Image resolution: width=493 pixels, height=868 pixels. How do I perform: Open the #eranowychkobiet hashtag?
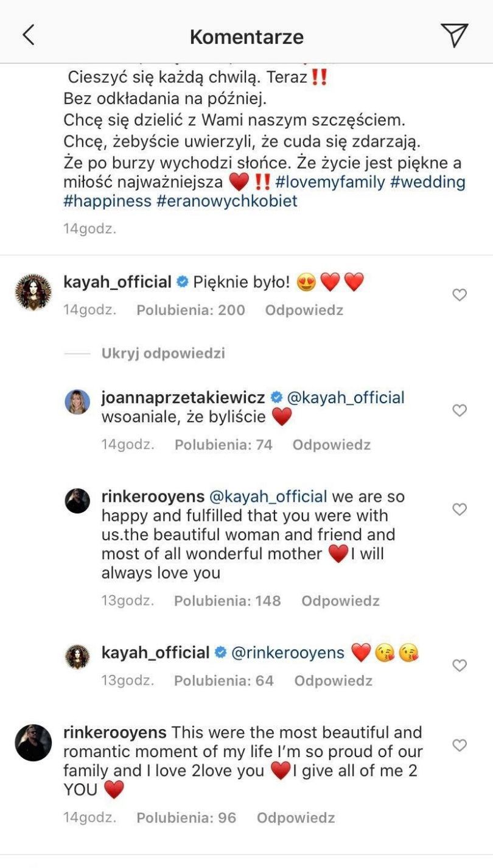(226, 201)
